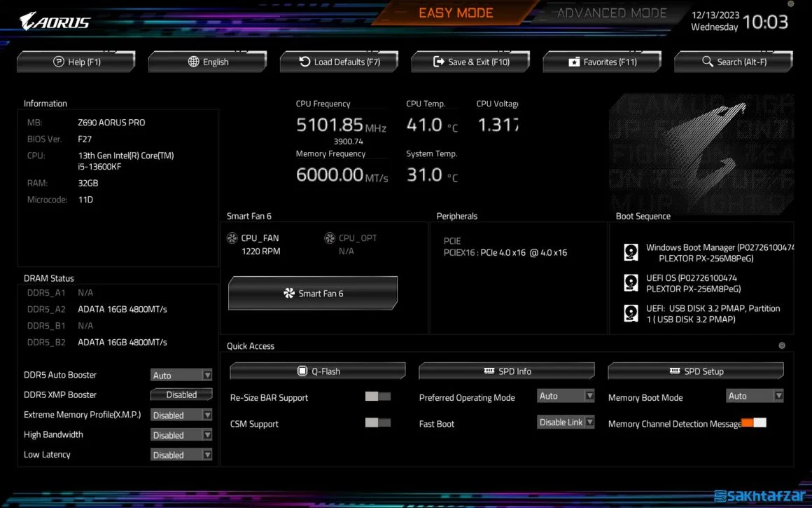Image resolution: width=812 pixels, height=508 pixels.
Task: Click the Quick Access settings gear icon
Action: coord(782,345)
